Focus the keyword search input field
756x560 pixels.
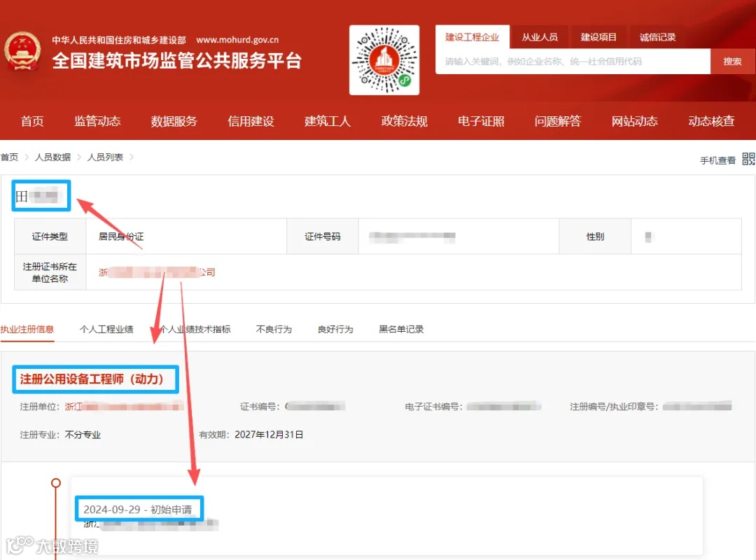[x=573, y=62]
